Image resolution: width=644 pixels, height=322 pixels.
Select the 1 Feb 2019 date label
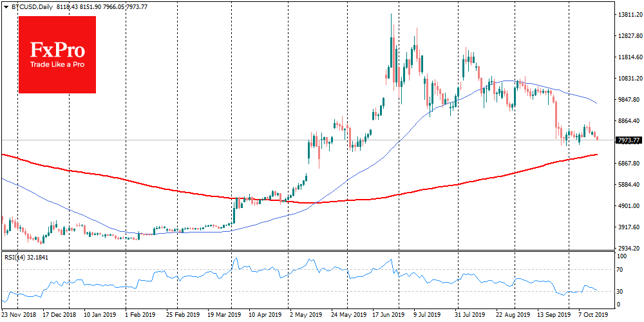point(141,316)
